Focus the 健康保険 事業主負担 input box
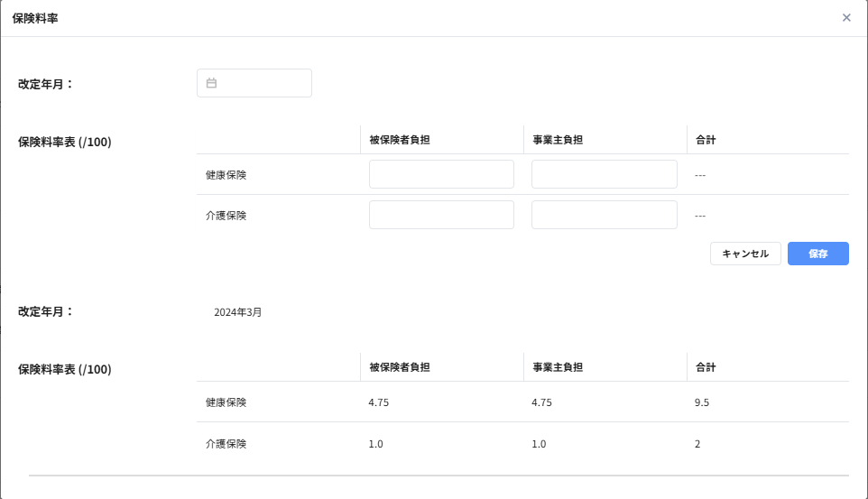868x499 pixels. (604, 174)
